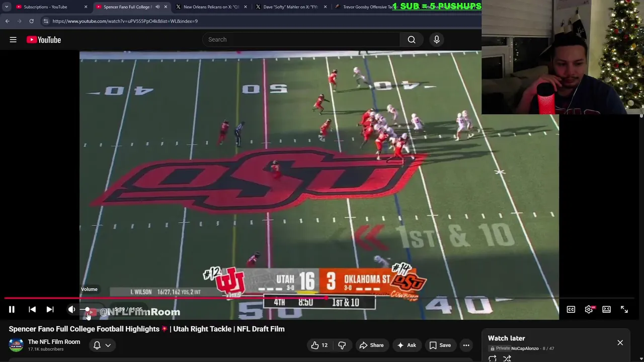644x362 pixels.
Task: Focus the YouTube search box
Action: coord(301,40)
